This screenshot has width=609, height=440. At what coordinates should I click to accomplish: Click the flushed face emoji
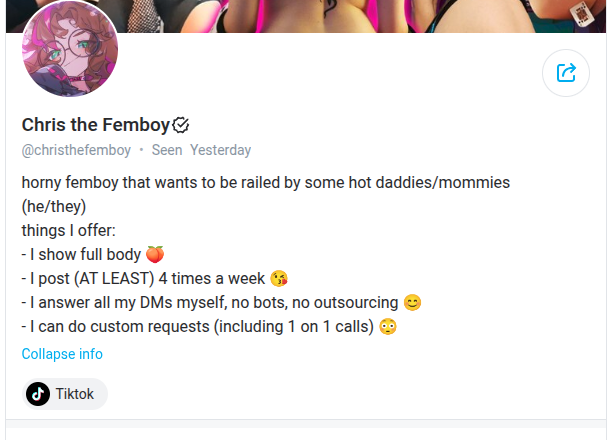coord(388,327)
